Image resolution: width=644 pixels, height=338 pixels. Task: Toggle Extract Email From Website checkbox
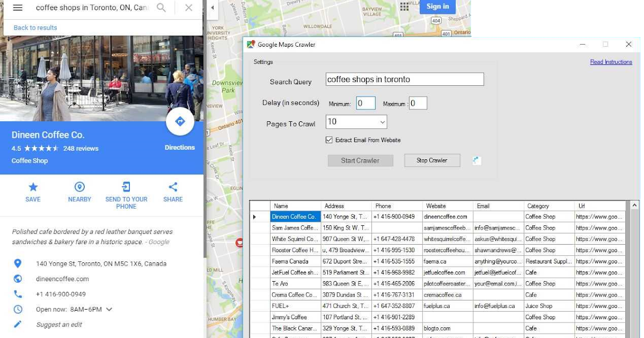coord(329,140)
